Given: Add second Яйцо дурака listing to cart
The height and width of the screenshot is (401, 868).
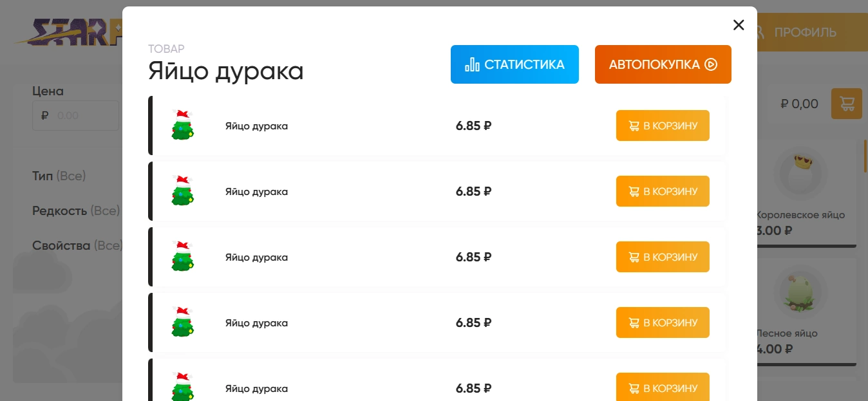Looking at the screenshot, I should [x=663, y=191].
